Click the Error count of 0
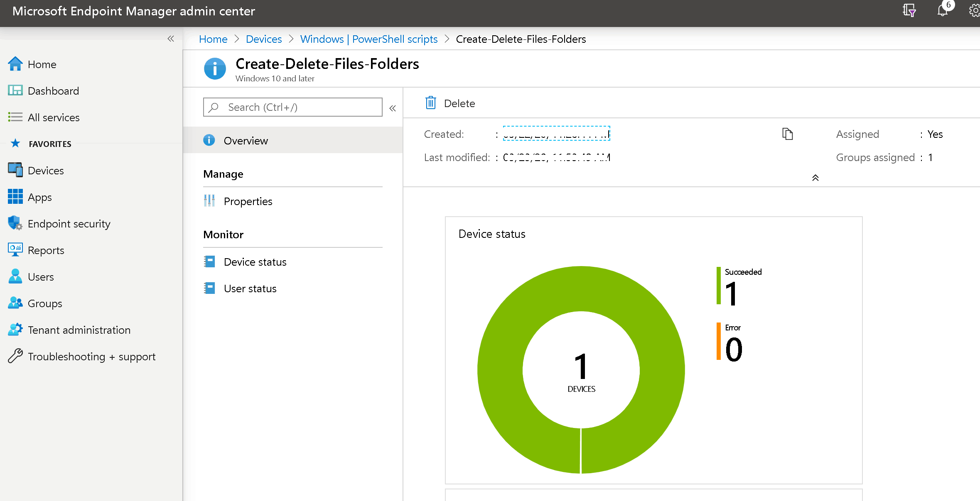Image resolution: width=980 pixels, height=501 pixels. click(x=734, y=349)
